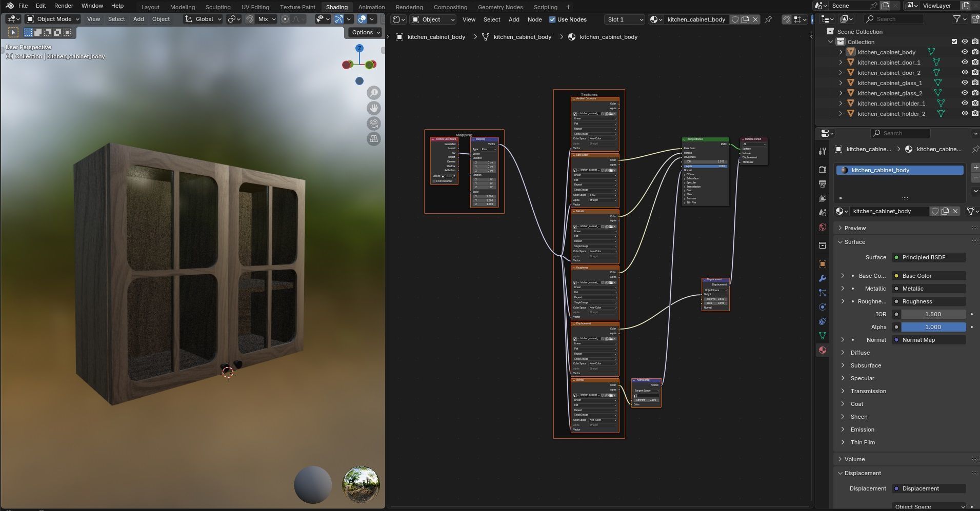Open the World properties tab
Screen dimensions: 980x511
(823, 227)
